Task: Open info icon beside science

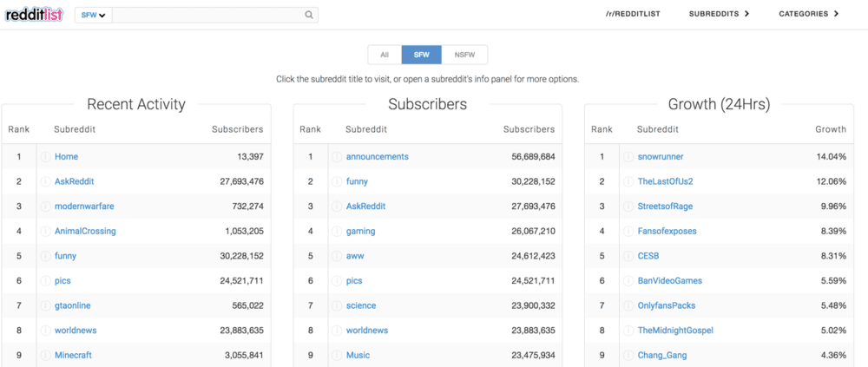Action: point(337,305)
